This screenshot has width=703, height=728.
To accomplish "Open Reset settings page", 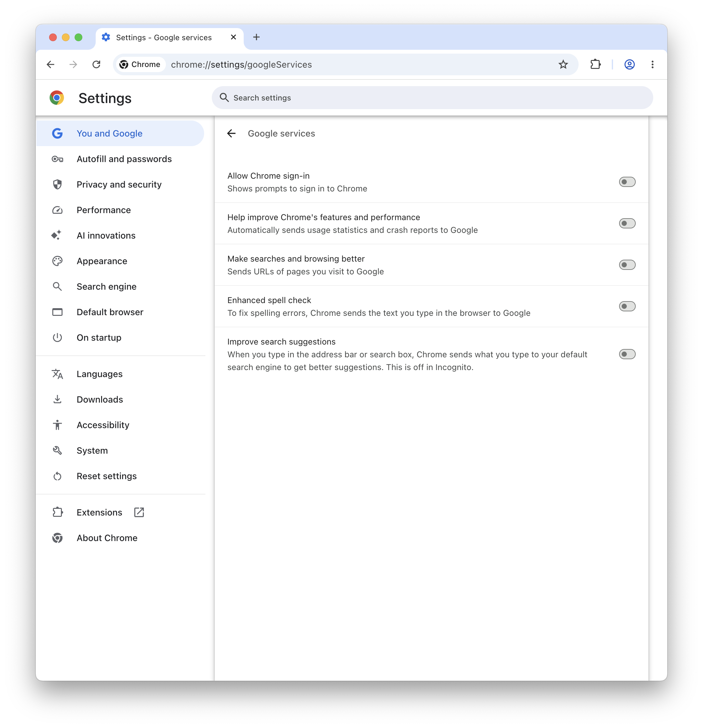I will click(120, 476).
